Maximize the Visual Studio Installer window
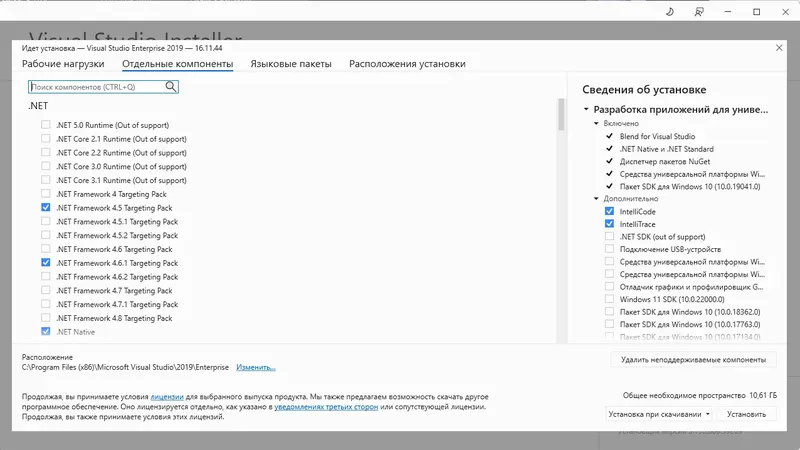The image size is (800, 450). tap(757, 12)
